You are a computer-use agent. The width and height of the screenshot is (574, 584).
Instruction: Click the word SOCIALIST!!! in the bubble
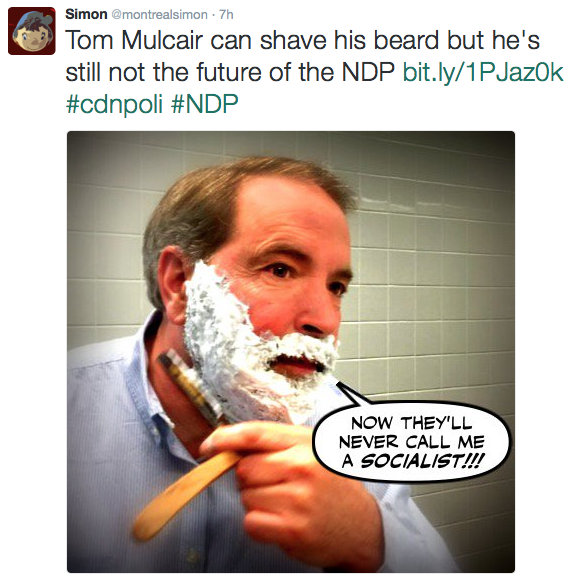(422, 461)
